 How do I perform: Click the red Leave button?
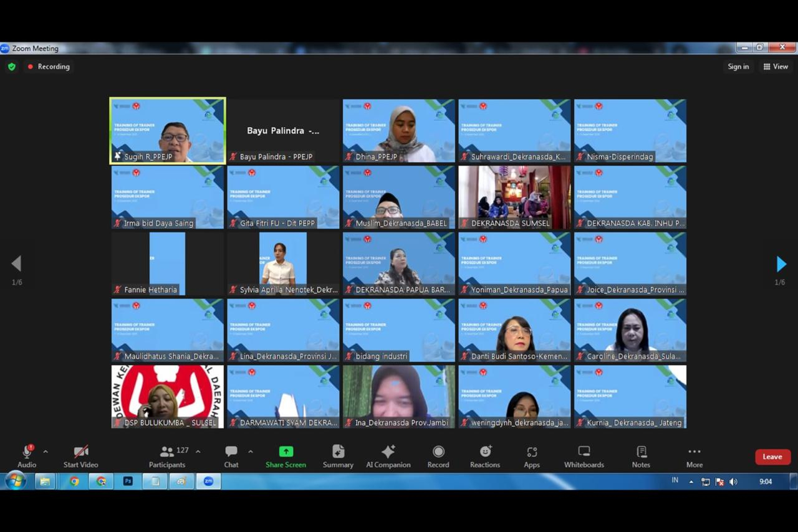click(772, 457)
